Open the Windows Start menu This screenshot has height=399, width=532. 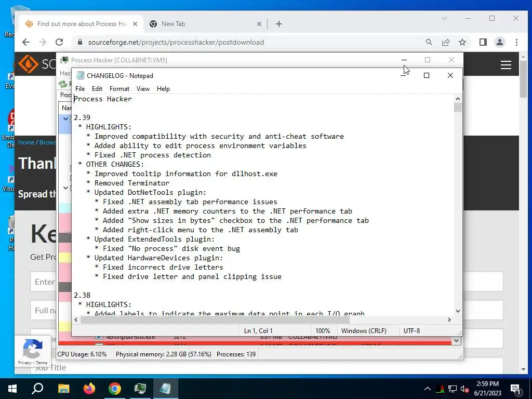(x=12, y=389)
